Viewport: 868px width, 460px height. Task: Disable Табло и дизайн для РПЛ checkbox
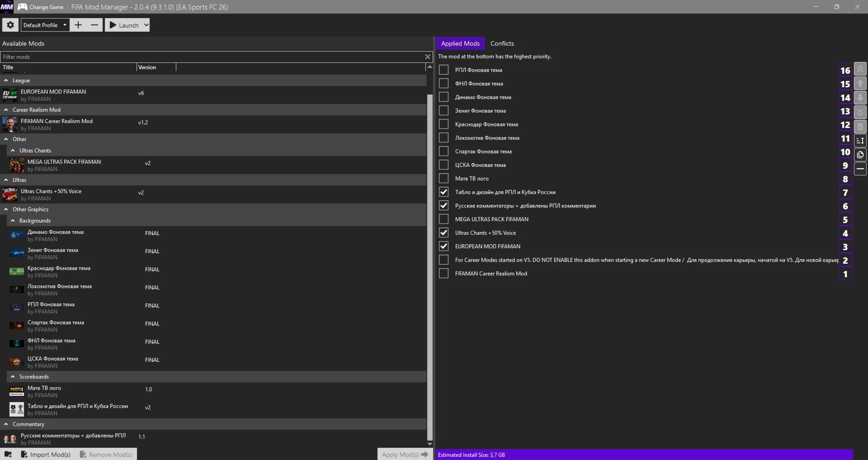point(444,192)
